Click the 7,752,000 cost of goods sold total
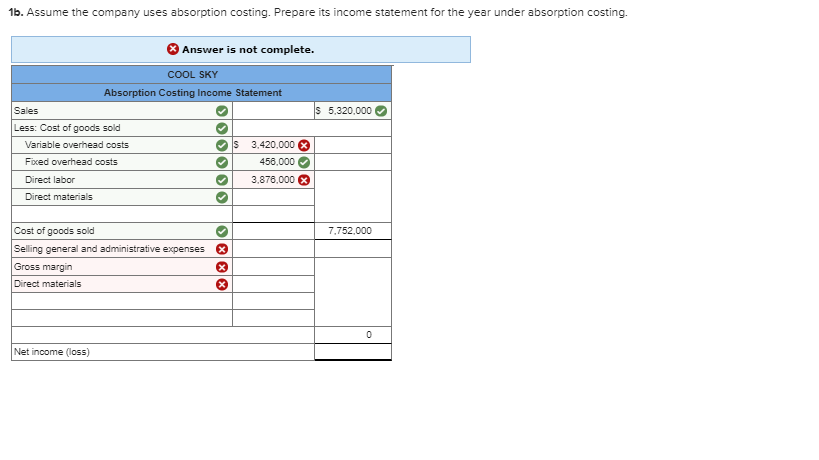 point(350,231)
